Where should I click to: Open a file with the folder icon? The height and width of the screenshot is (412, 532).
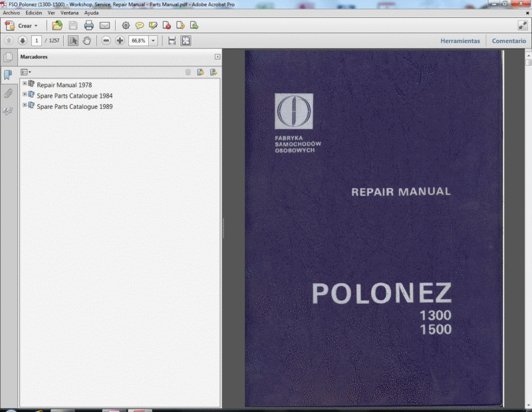click(57, 25)
